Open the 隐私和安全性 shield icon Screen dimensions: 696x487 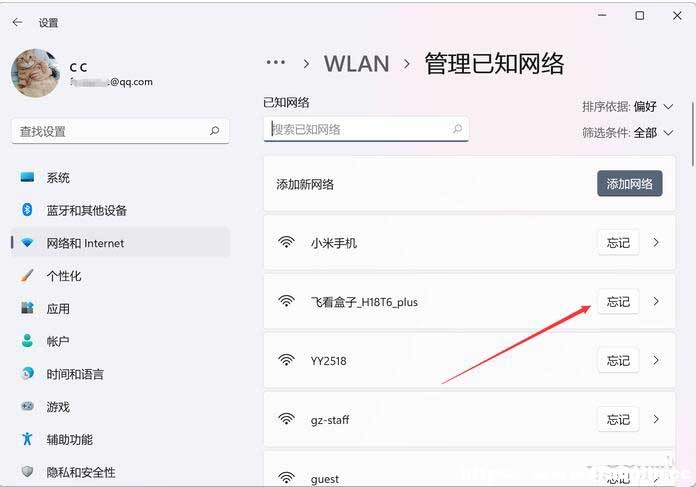[27, 471]
